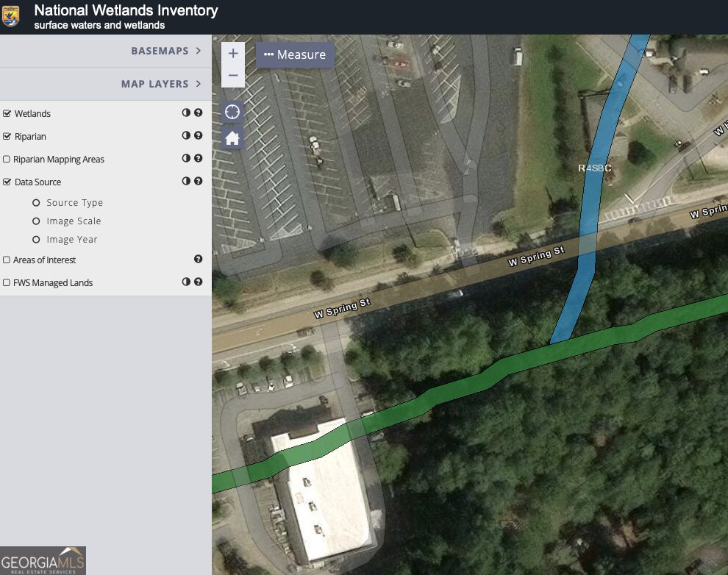728x575 pixels.
Task: Uncheck the Data Source layer checkbox
Action: pyautogui.click(x=7, y=182)
